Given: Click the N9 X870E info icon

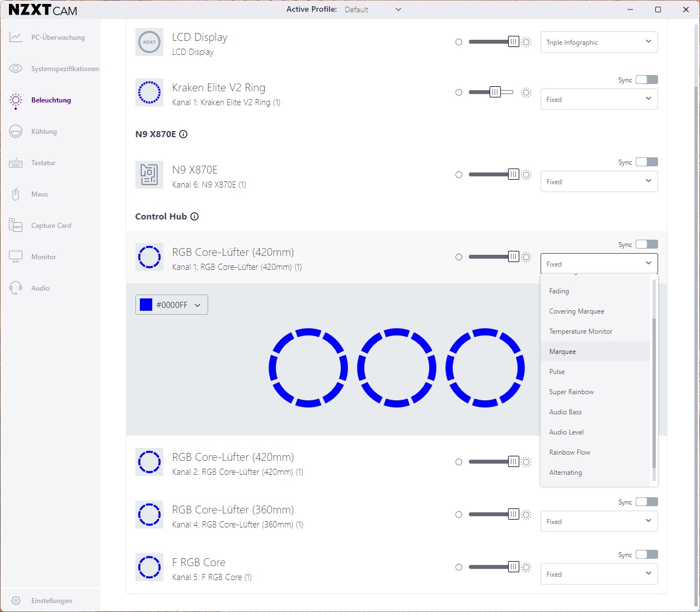Looking at the screenshot, I should click(x=183, y=134).
